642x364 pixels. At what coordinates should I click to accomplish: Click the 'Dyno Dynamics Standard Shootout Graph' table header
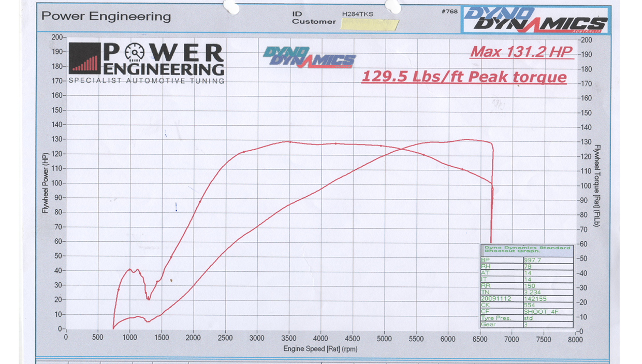[527, 250]
